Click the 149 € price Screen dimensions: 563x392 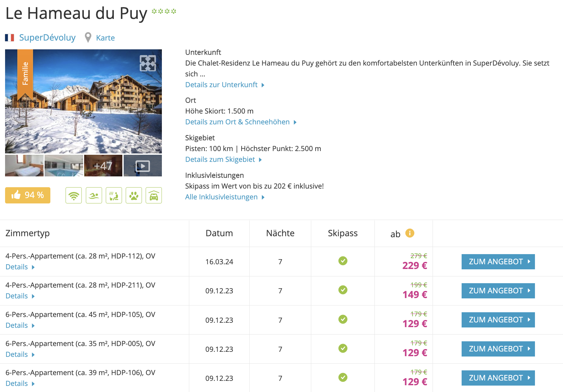[x=415, y=295]
